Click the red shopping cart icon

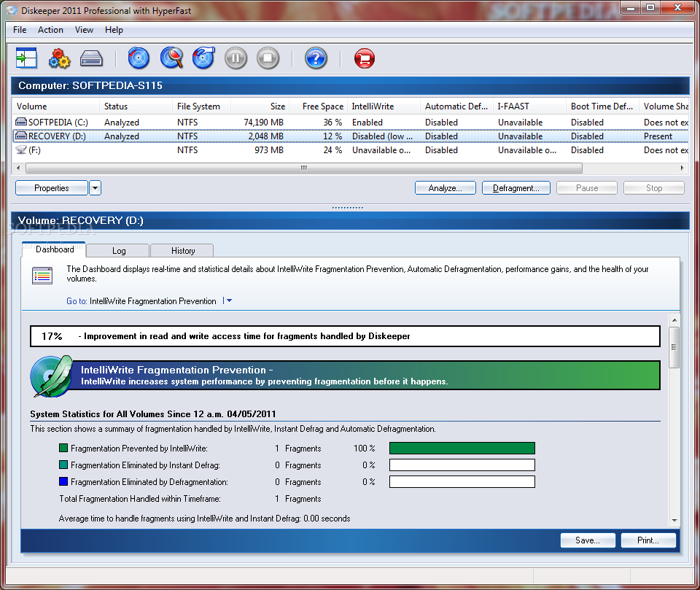point(365,58)
